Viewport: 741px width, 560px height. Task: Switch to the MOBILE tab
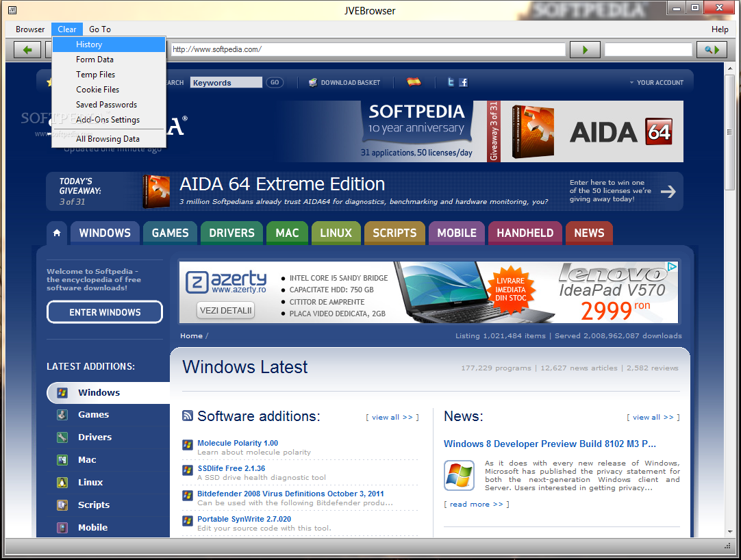coord(457,233)
